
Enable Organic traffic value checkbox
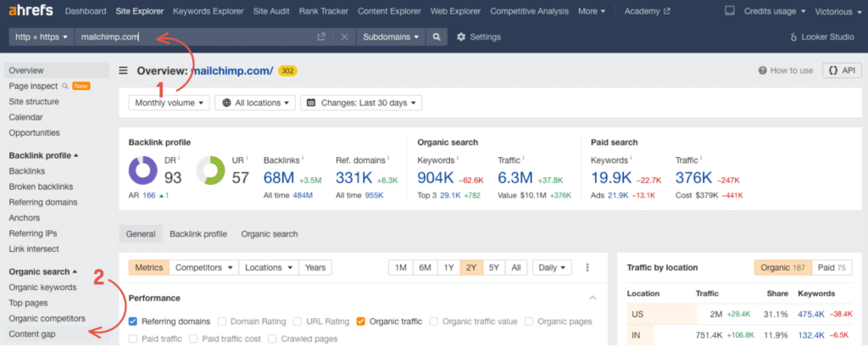(x=434, y=321)
